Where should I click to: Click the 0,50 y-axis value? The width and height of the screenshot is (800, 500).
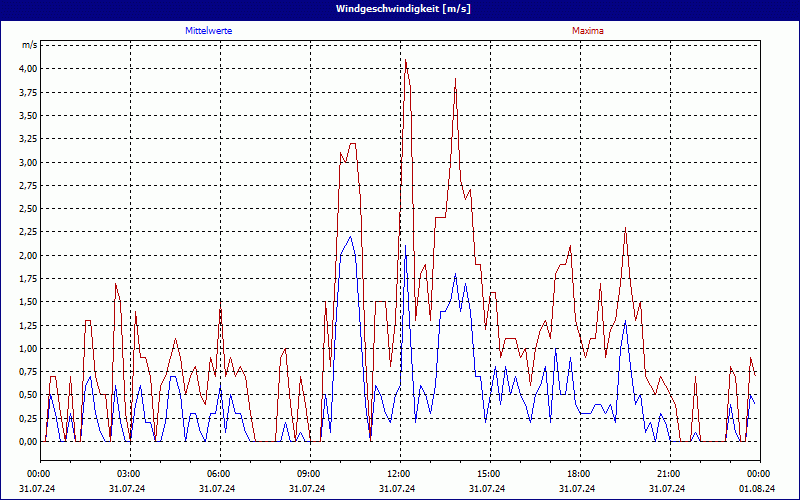click(x=28, y=395)
